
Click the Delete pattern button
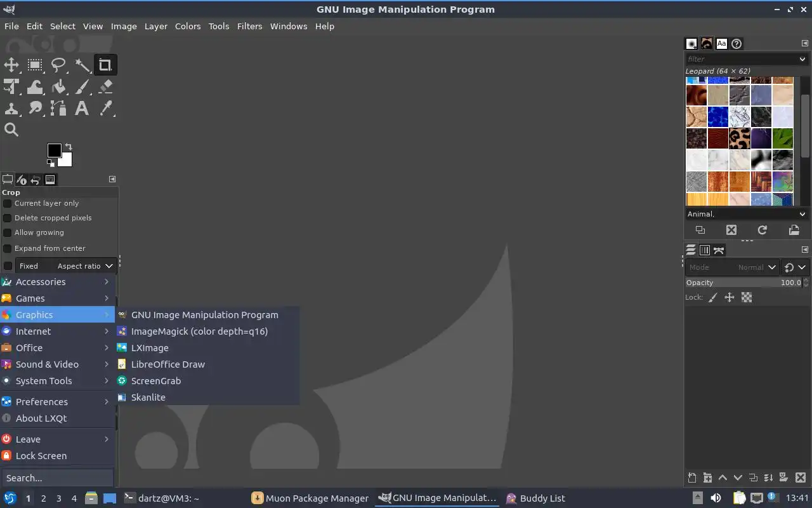point(731,230)
